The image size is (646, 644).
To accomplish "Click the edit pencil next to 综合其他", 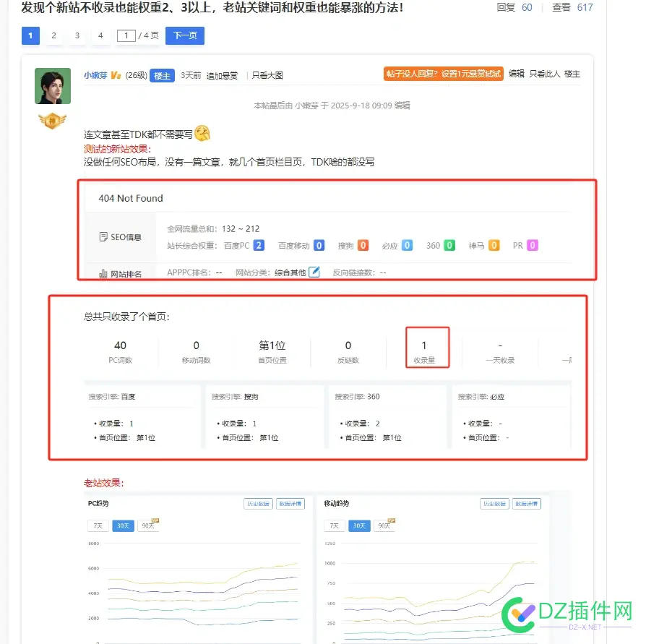I will click(x=315, y=270).
